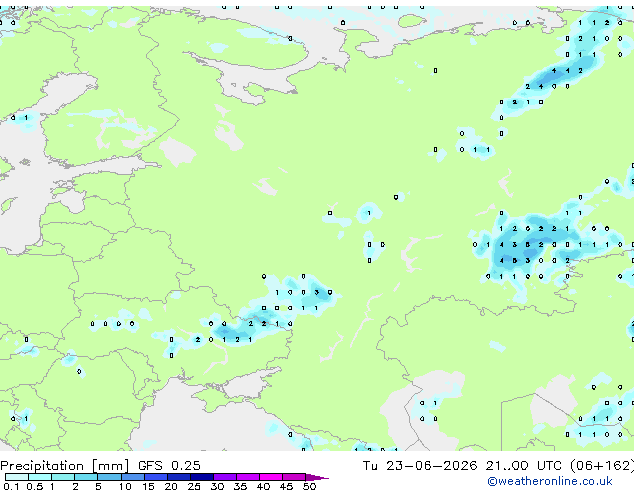Click the '21..00 UTC' time text

click(x=524, y=465)
